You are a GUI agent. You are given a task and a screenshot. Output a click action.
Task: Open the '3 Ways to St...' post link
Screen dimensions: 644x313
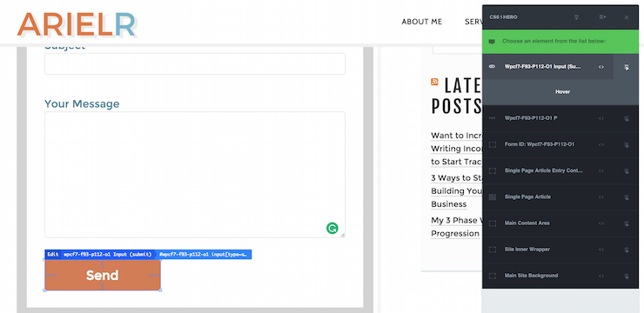pyautogui.click(x=456, y=190)
